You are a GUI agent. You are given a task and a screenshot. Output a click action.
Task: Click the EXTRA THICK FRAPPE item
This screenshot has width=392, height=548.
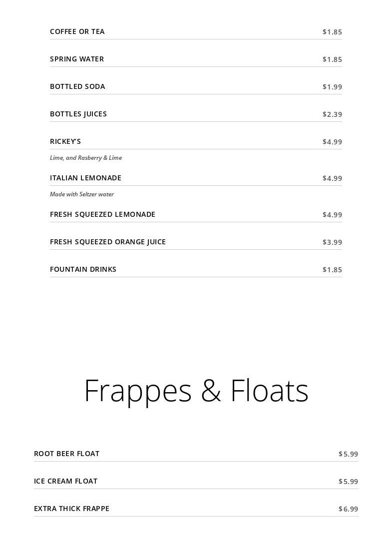point(71,509)
